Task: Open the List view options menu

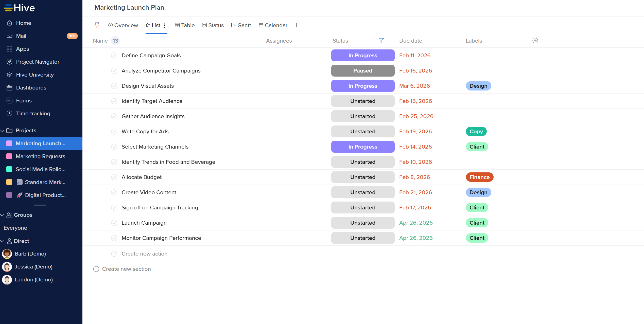Action: (165, 25)
